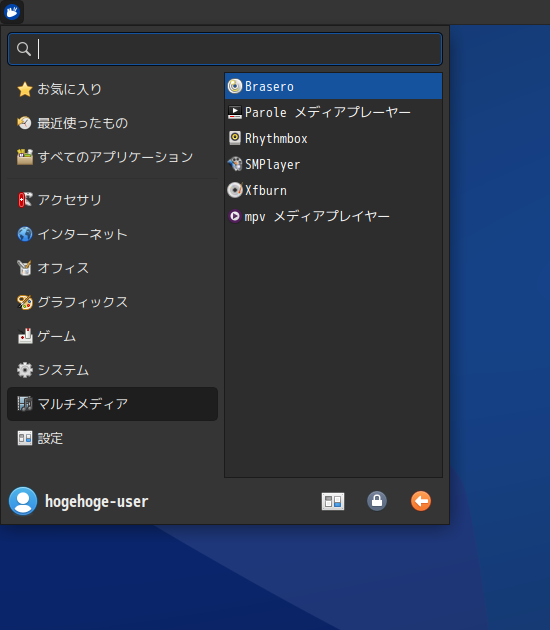Select the アクセサリ category
This screenshot has width=550, height=630.
tap(112, 200)
